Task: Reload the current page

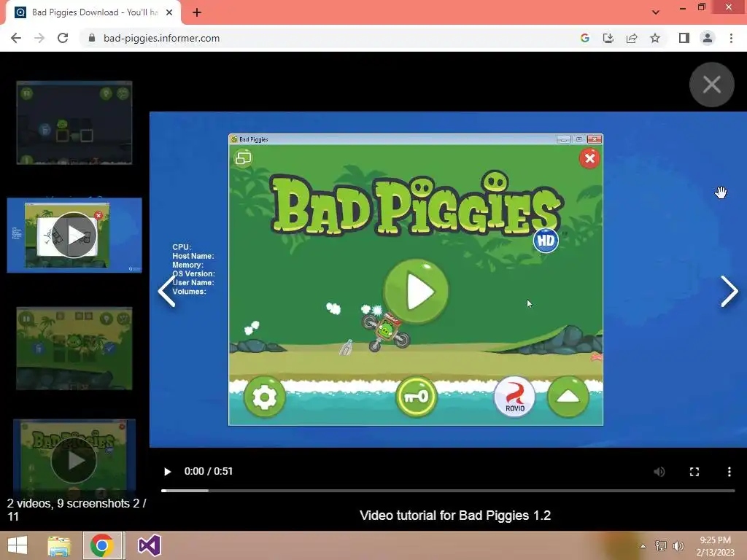Action: [63, 38]
